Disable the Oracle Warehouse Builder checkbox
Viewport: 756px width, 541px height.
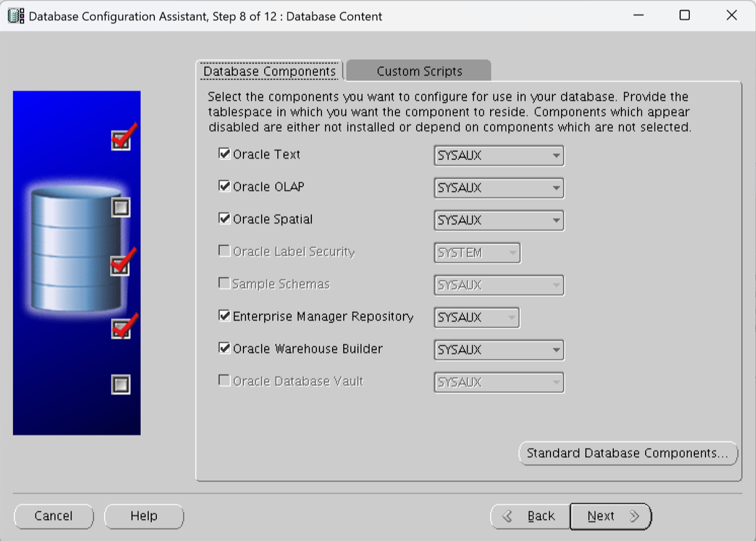click(224, 348)
